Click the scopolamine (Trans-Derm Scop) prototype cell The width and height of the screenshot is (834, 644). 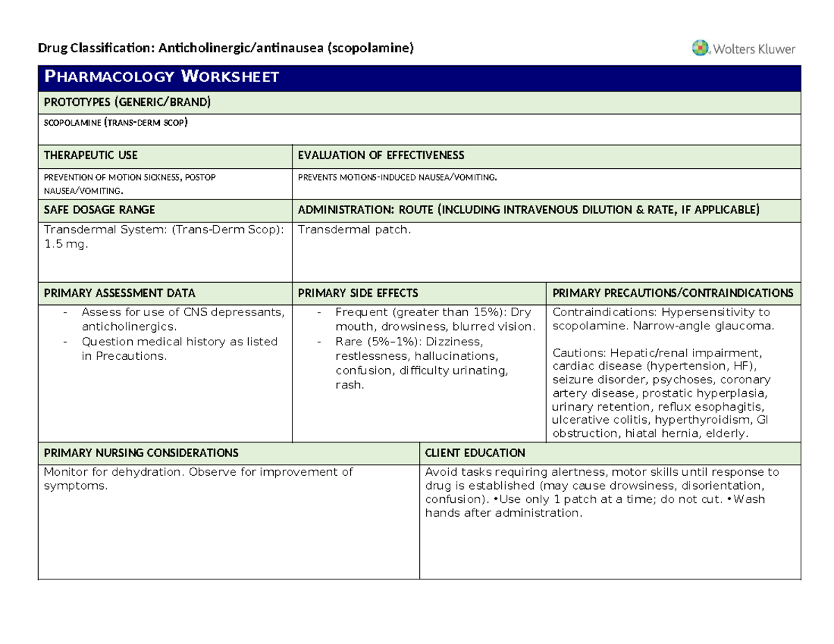[x=116, y=123]
